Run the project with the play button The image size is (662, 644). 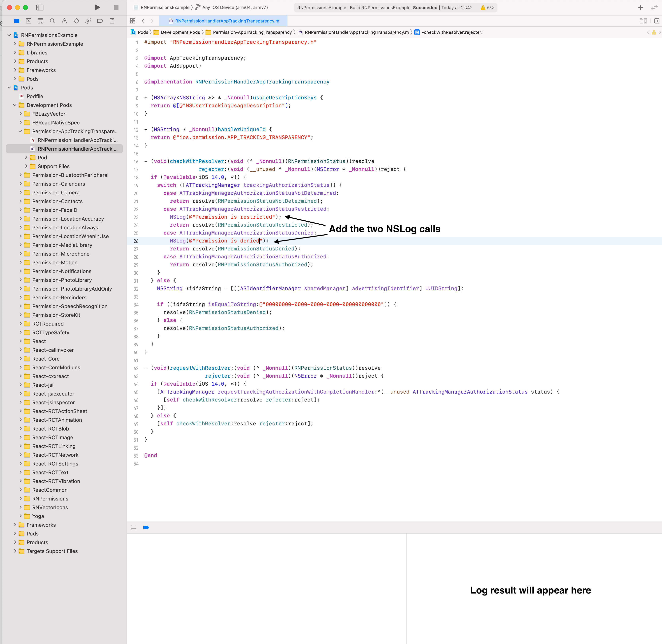(97, 7)
